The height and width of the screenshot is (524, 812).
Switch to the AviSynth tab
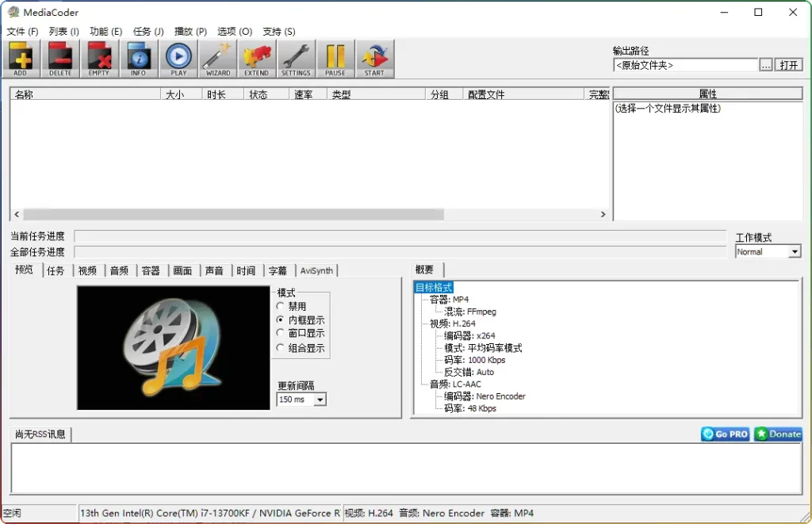click(x=316, y=271)
